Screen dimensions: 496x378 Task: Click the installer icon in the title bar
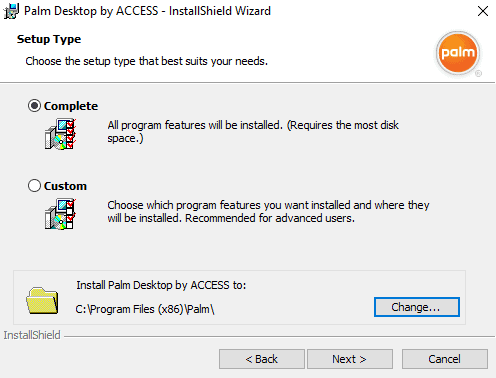click(11, 11)
